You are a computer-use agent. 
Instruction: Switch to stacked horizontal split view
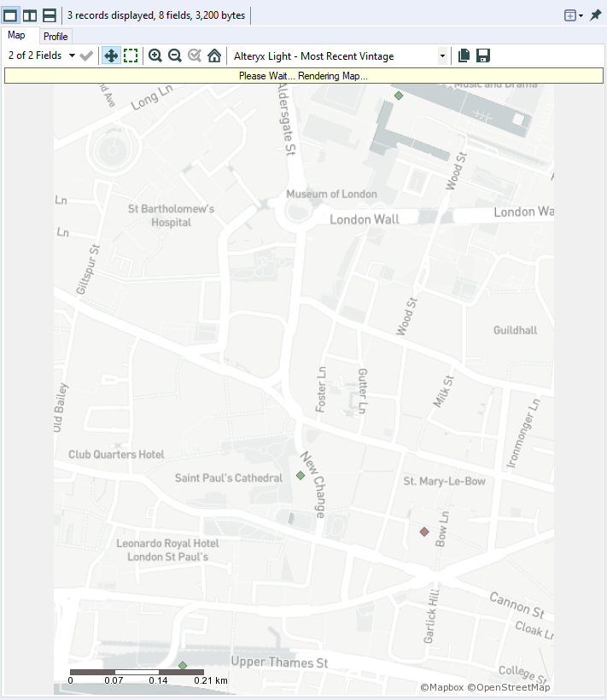click(50, 15)
